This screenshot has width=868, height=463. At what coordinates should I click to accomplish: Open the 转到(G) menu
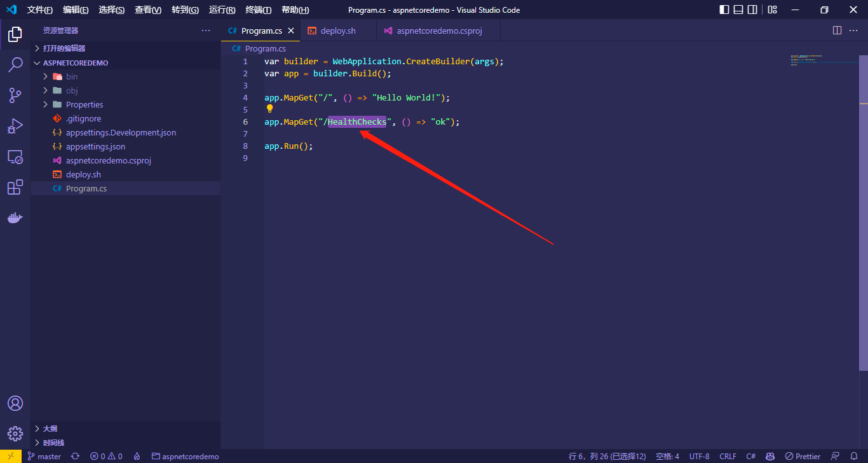[x=185, y=10]
